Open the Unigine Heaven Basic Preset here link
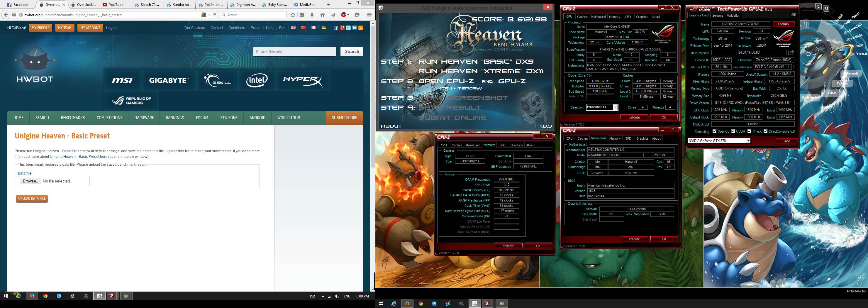Image resolution: width=868 pixels, height=308 pixels. pyautogui.click(x=79, y=157)
